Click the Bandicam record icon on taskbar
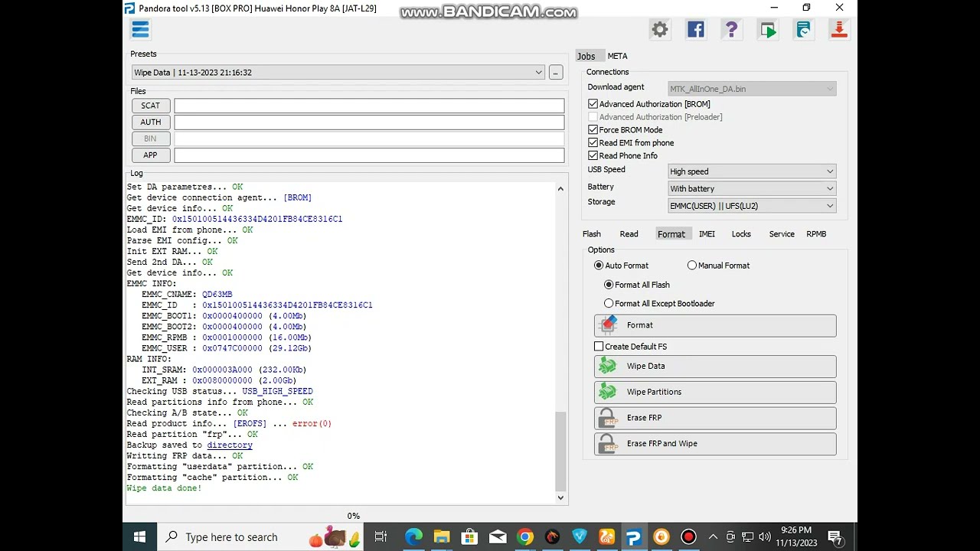This screenshot has width=980, height=551. 688,537
